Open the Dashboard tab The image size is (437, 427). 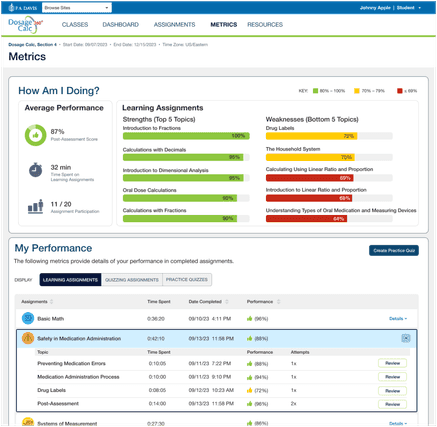(x=120, y=25)
